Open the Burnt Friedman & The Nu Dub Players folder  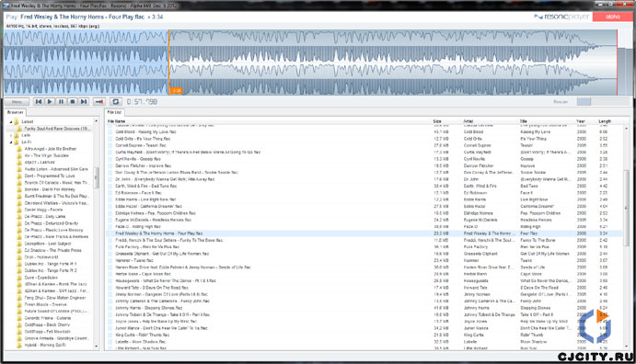tap(56, 196)
